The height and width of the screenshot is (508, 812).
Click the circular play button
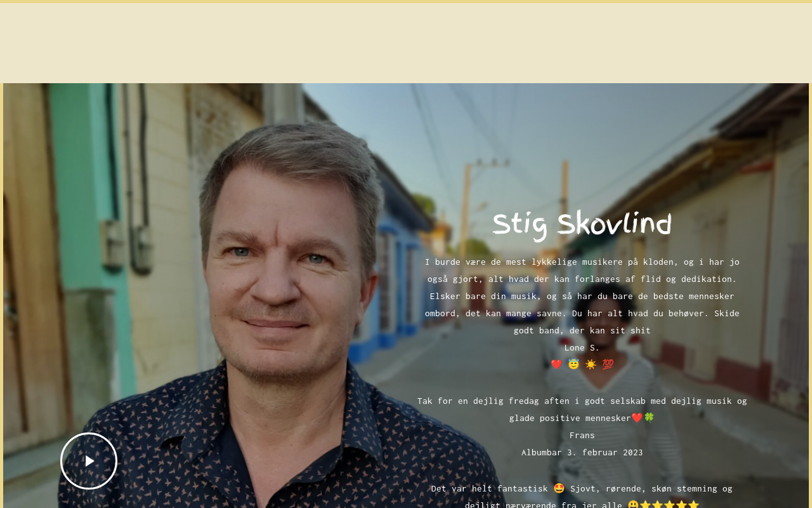[89, 461]
